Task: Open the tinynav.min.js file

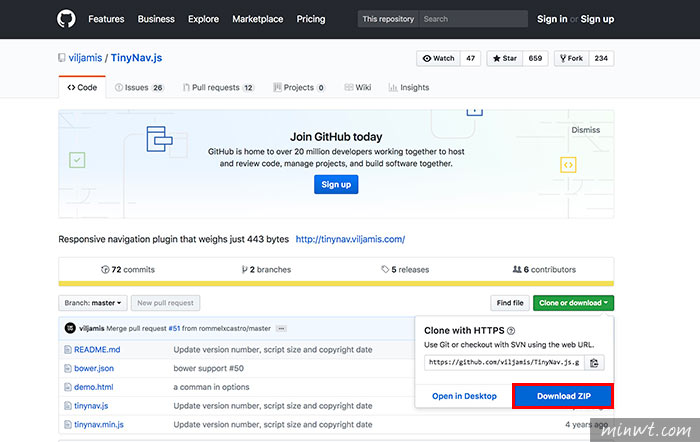Action: tap(99, 425)
